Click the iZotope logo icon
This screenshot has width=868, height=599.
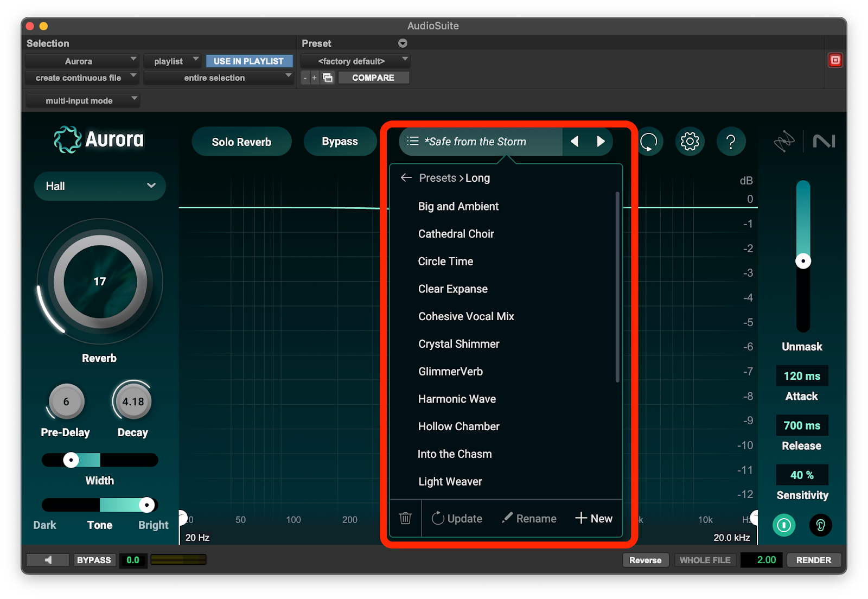pos(784,142)
